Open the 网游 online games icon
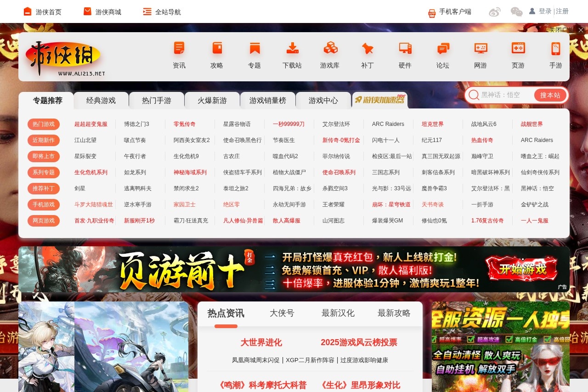This screenshot has width=588, height=392. click(x=481, y=48)
